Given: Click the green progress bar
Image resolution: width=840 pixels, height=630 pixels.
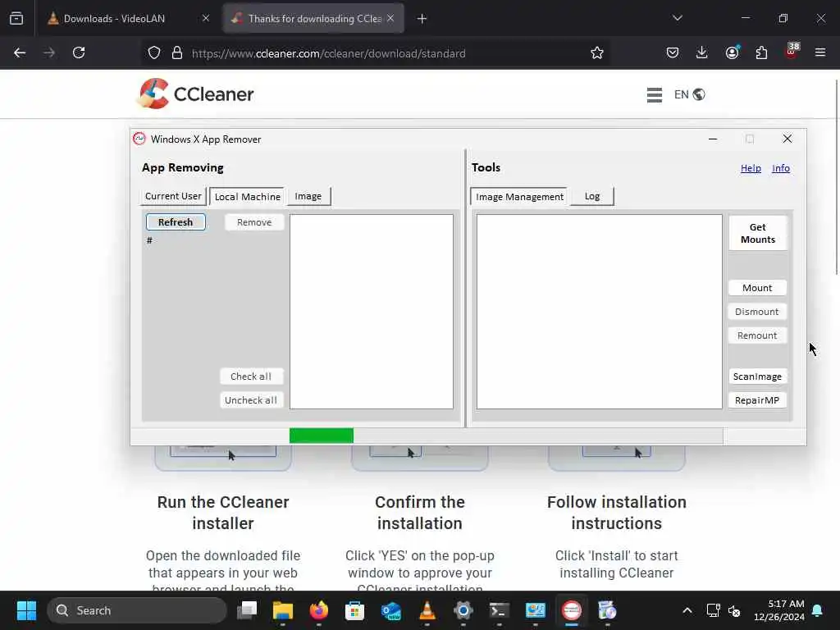Looking at the screenshot, I should coord(322,436).
